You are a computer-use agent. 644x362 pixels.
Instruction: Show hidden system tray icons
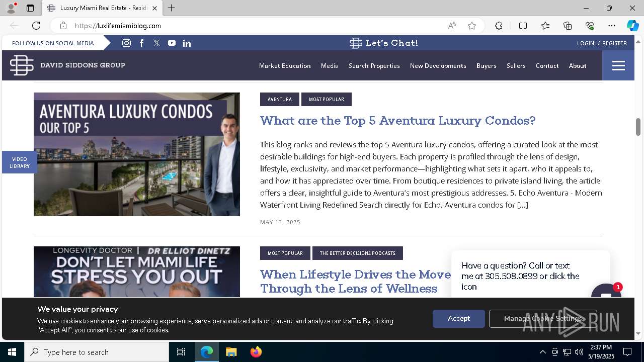[542, 352]
